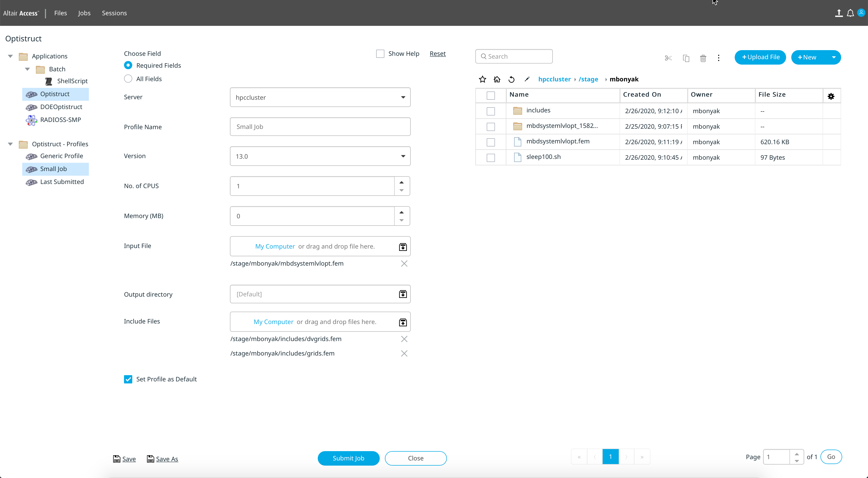Go to home directory icon
The width and height of the screenshot is (868, 478).
(x=497, y=79)
